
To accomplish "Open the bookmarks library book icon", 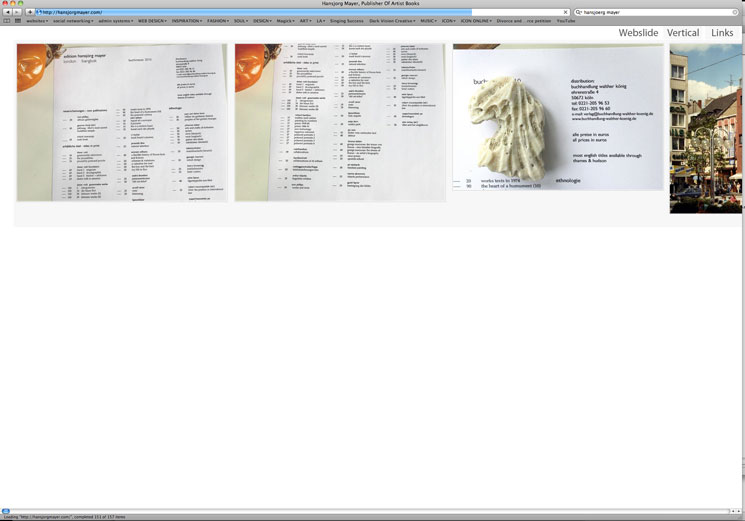I will 6,20.
